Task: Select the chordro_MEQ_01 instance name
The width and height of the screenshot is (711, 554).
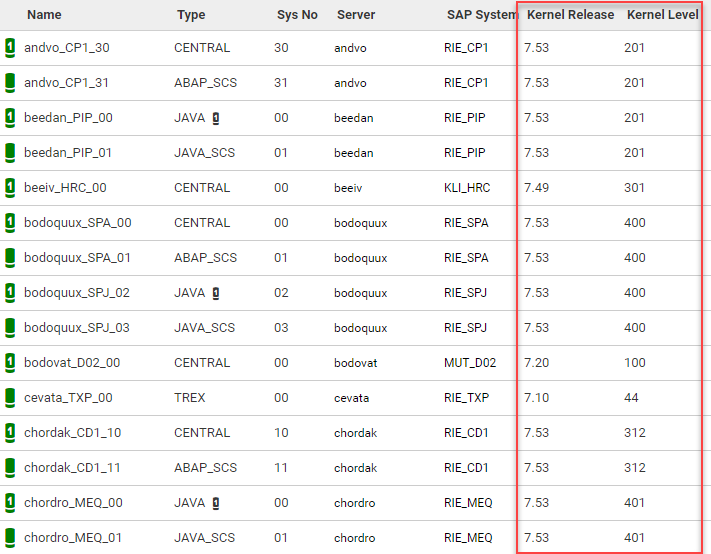Action: point(73,537)
